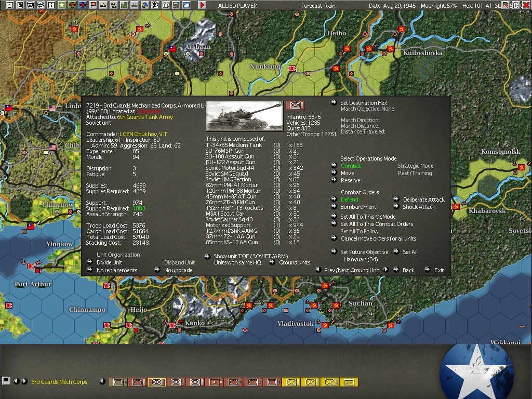532x399 pixels.
Task: Click the red X close icon in top bar
Action: click(526, 5)
